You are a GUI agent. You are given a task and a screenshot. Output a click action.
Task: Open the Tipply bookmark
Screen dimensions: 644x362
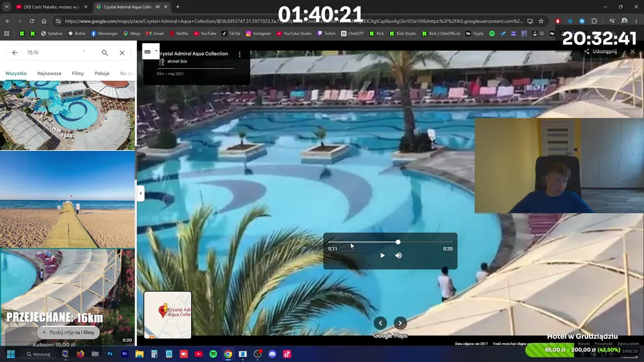474,34
